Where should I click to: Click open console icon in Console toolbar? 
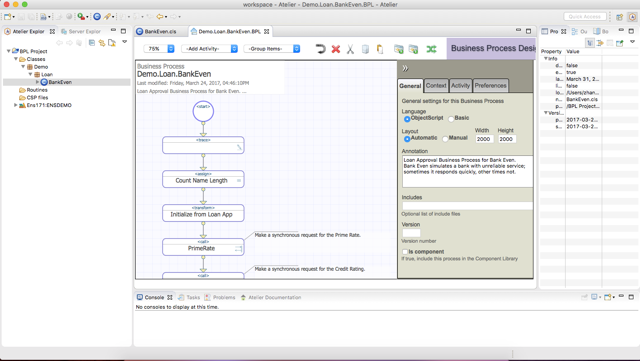click(x=608, y=297)
